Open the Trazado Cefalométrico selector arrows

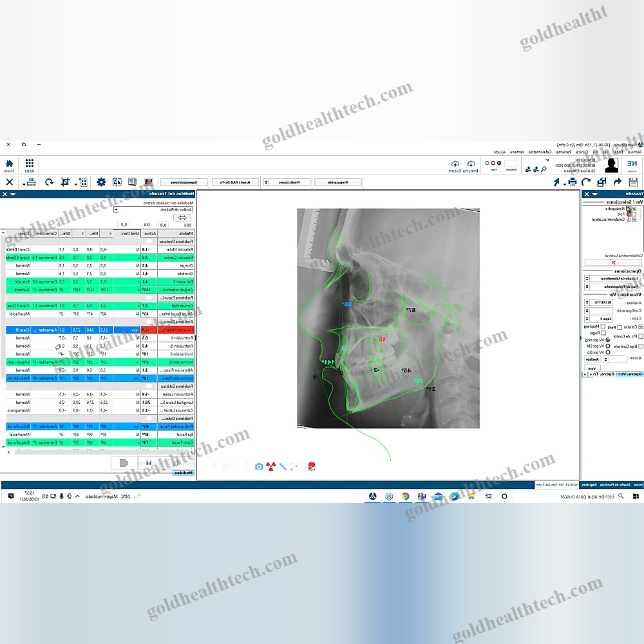(587, 278)
